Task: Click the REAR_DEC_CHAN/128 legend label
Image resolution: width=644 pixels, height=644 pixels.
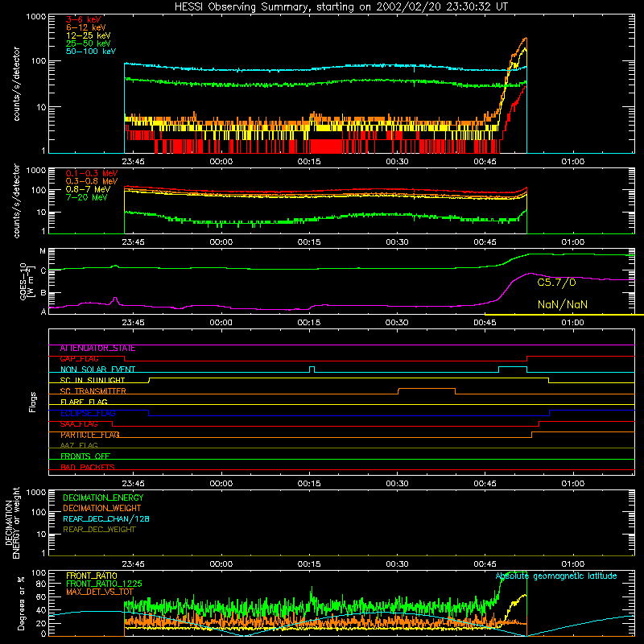Action: point(106,519)
